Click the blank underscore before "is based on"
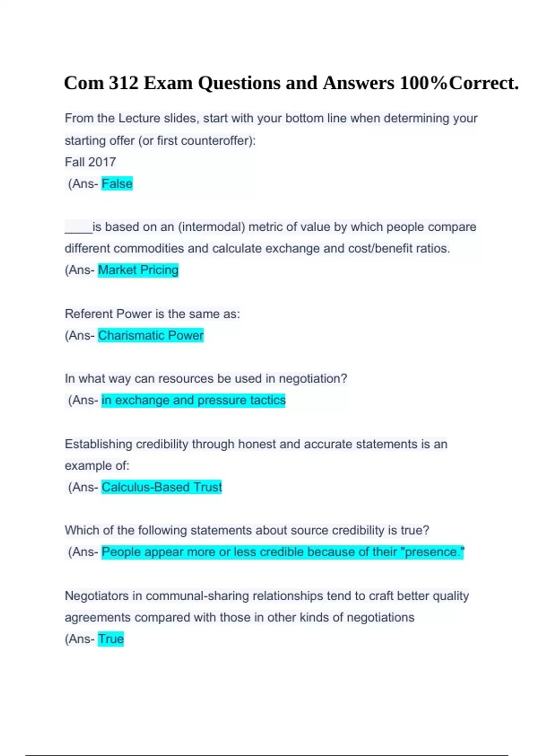This screenshot has width=534, height=756. click(78, 228)
